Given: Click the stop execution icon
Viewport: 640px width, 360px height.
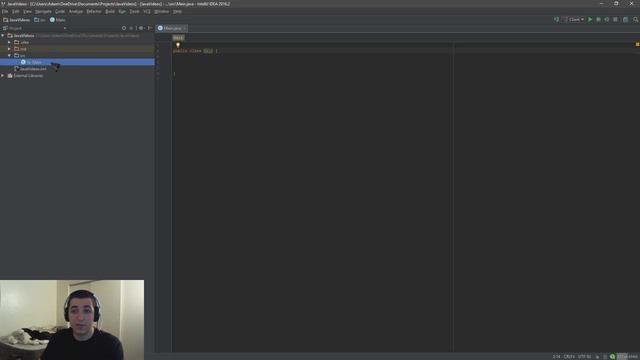Looking at the screenshot, I should pyautogui.click(x=616, y=20).
